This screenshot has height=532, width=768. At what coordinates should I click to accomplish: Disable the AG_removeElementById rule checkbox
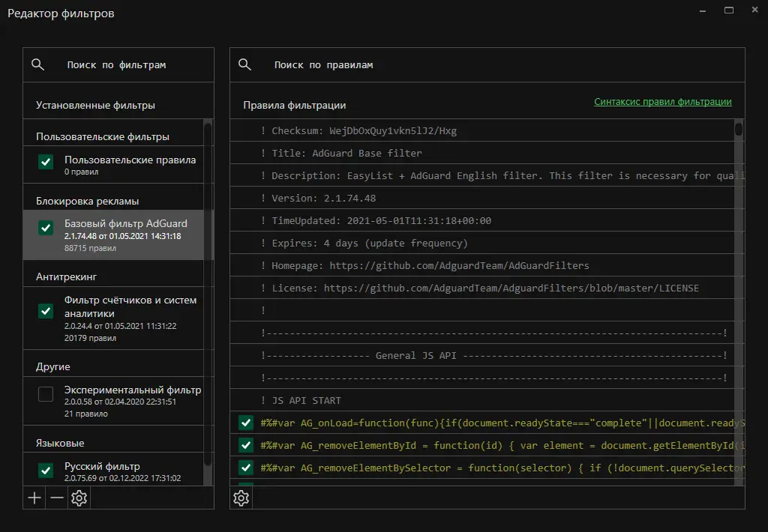click(x=245, y=446)
